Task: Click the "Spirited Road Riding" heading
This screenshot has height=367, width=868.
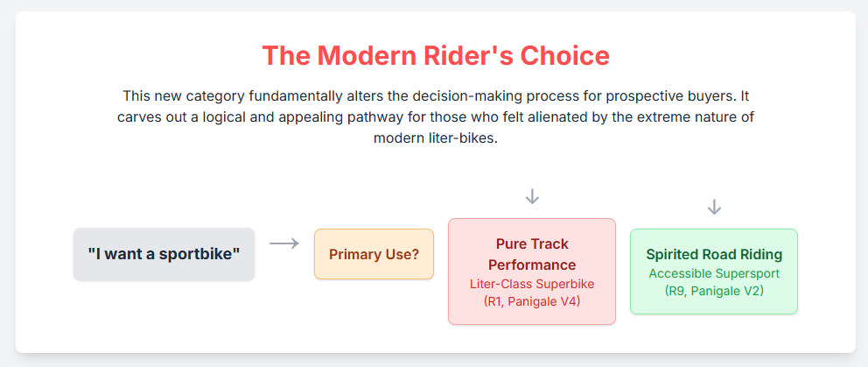Action: click(x=714, y=255)
